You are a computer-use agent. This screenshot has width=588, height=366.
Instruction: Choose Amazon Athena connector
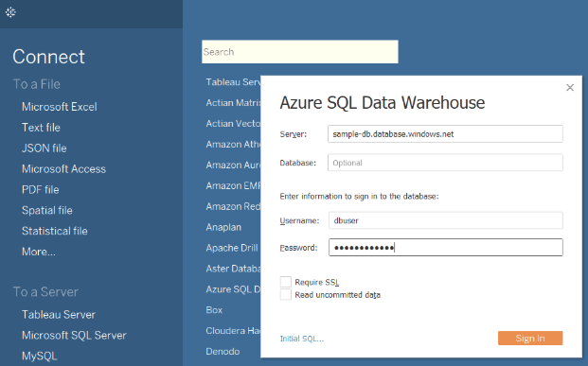[233, 145]
